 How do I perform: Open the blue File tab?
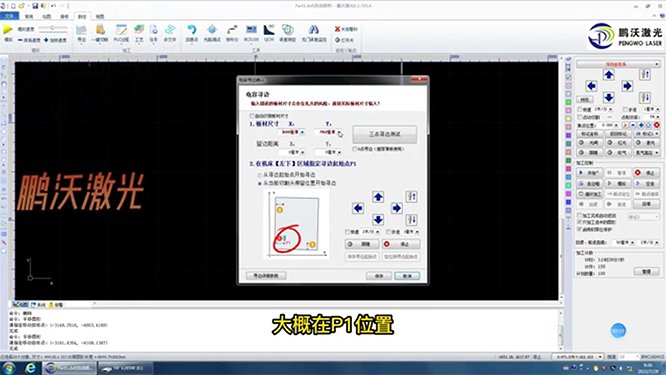click(9, 16)
